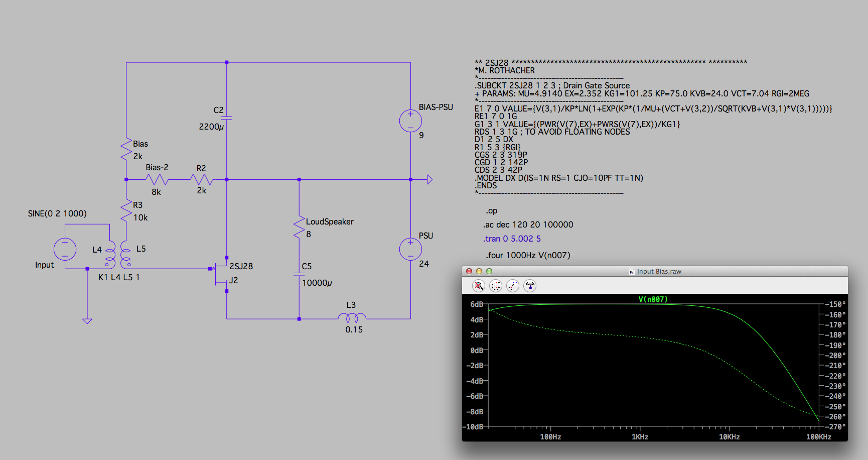Click the E1 7 0 VALUE expression line
The image size is (868, 460).
(x=653, y=109)
